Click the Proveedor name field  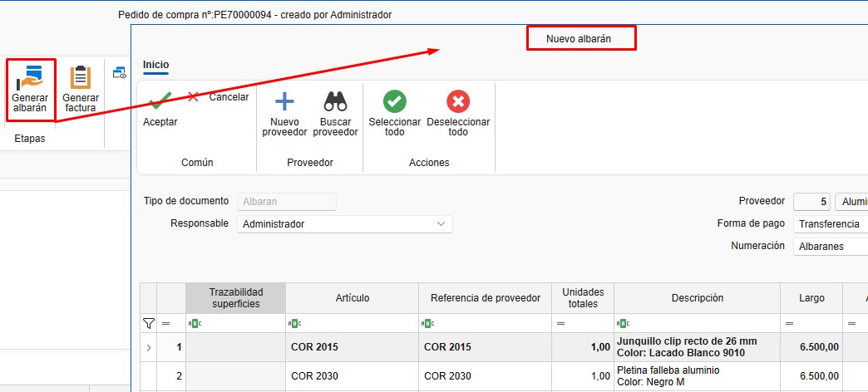851,202
